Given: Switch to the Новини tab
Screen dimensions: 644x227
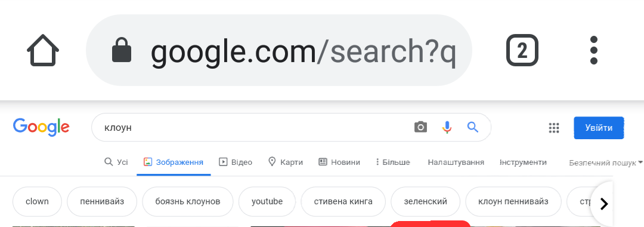Looking at the screenshot, I should tap(340, 162).
